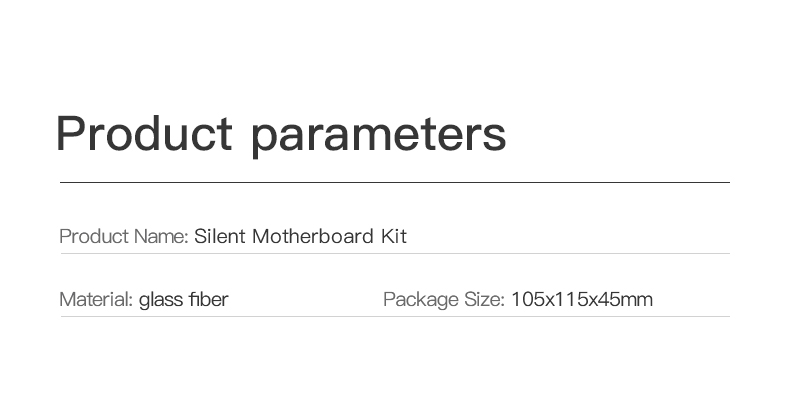Click the word "glass"
This screenshot has height=420, width=790.
pos(161,301)
